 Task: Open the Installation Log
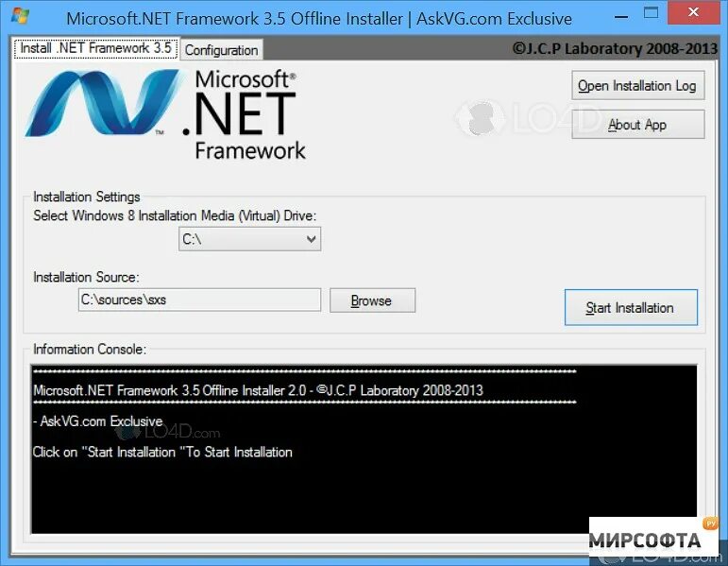coord(638,85)
